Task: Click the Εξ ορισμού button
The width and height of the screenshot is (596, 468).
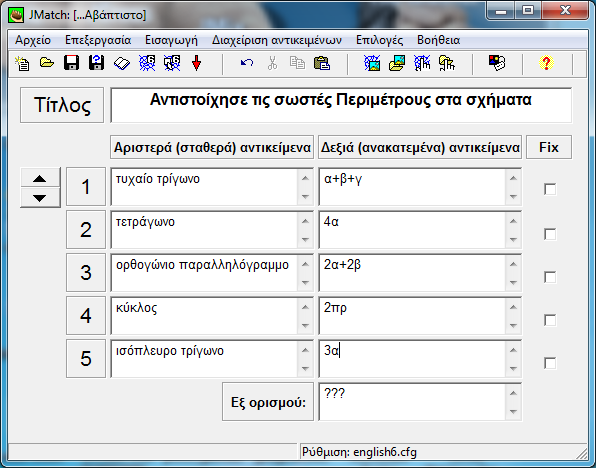Action: click(268, 402)
